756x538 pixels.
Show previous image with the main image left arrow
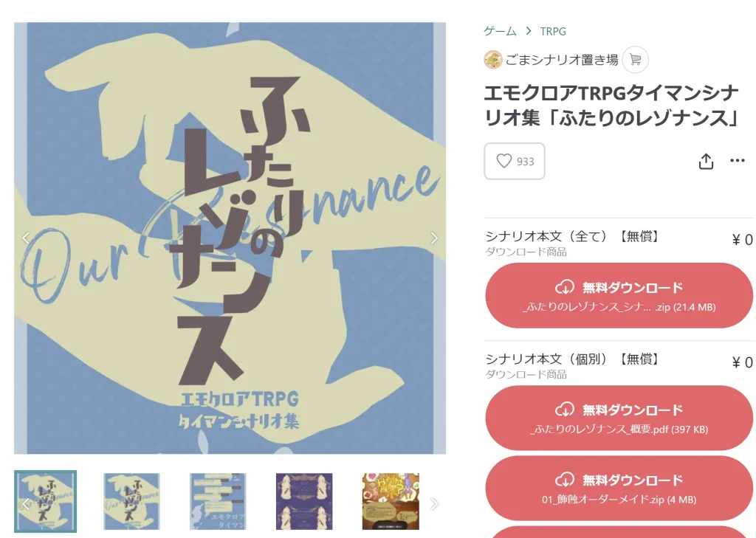coord(26,238)
